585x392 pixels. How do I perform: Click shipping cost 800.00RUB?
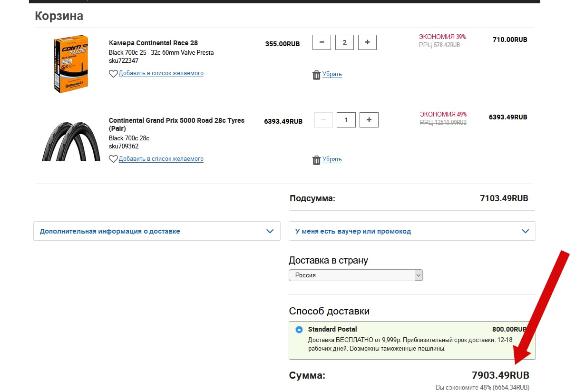tap(509, 329)
